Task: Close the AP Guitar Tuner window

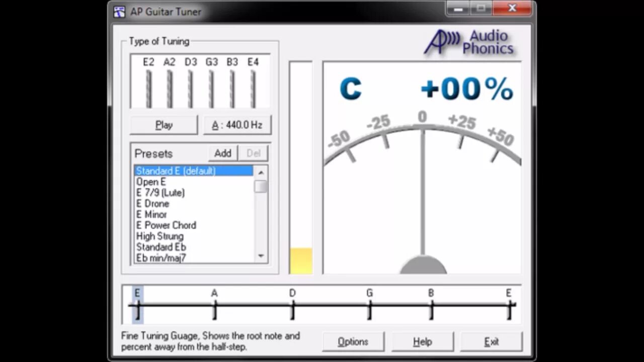Action: [512, 8]
